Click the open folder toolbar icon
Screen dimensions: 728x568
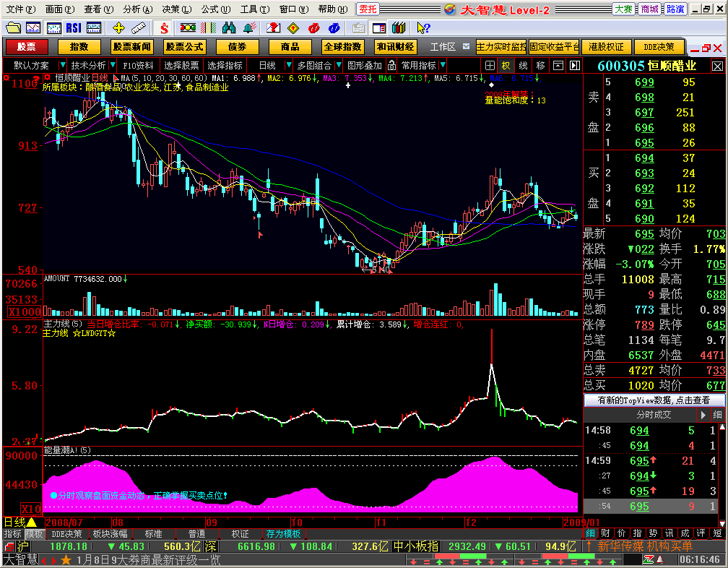[13, 28]
